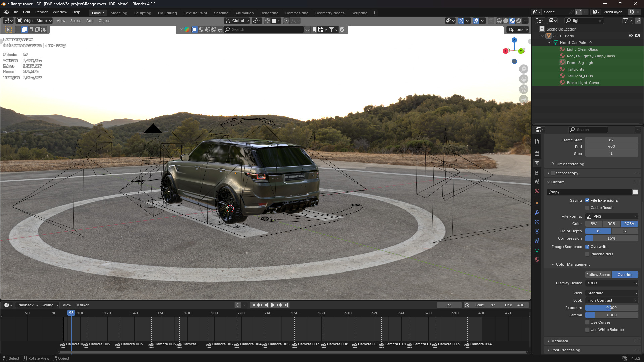Viewport: 644px width, 362px height.
Task: Open the File menu
Action: (15, 12)
